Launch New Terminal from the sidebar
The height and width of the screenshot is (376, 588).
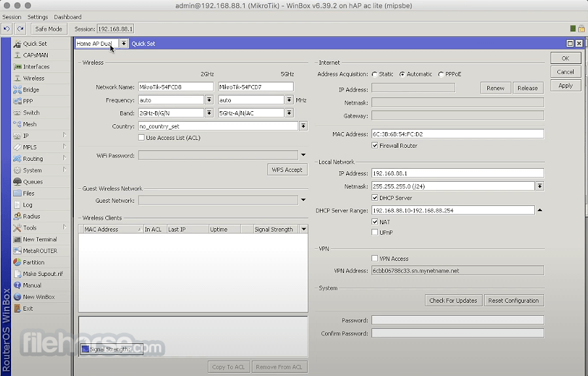coord(41,239)
